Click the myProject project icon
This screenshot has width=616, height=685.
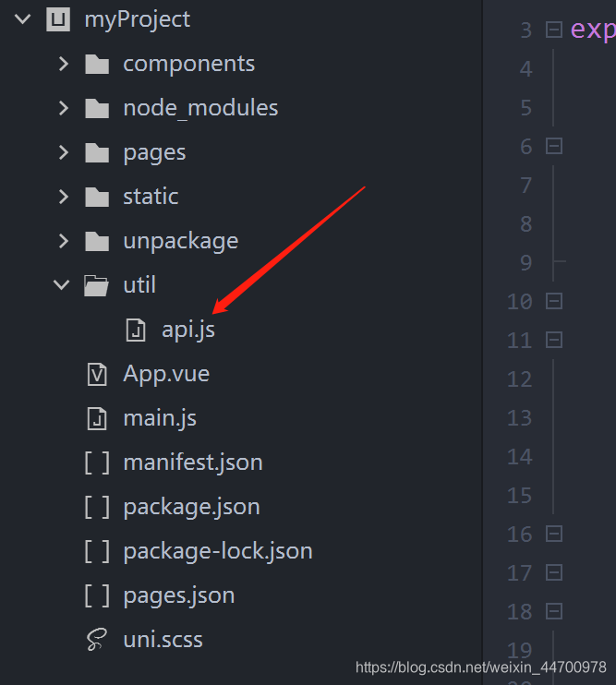click(x=58, y=19)
